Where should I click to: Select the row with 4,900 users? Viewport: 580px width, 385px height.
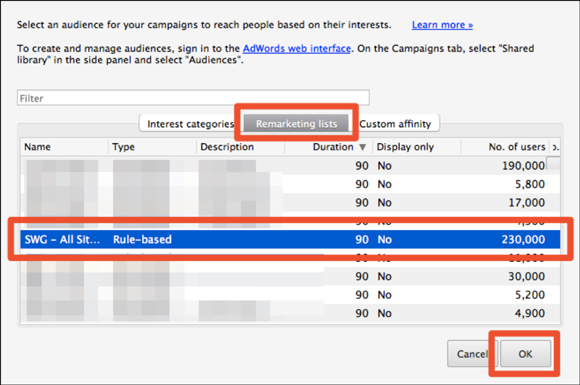[290, 313]
